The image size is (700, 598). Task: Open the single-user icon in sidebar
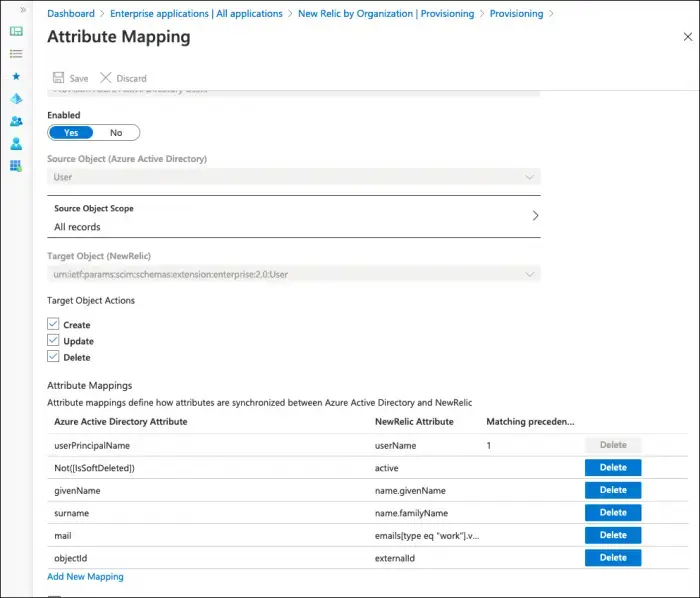click(x=16, y=143)
